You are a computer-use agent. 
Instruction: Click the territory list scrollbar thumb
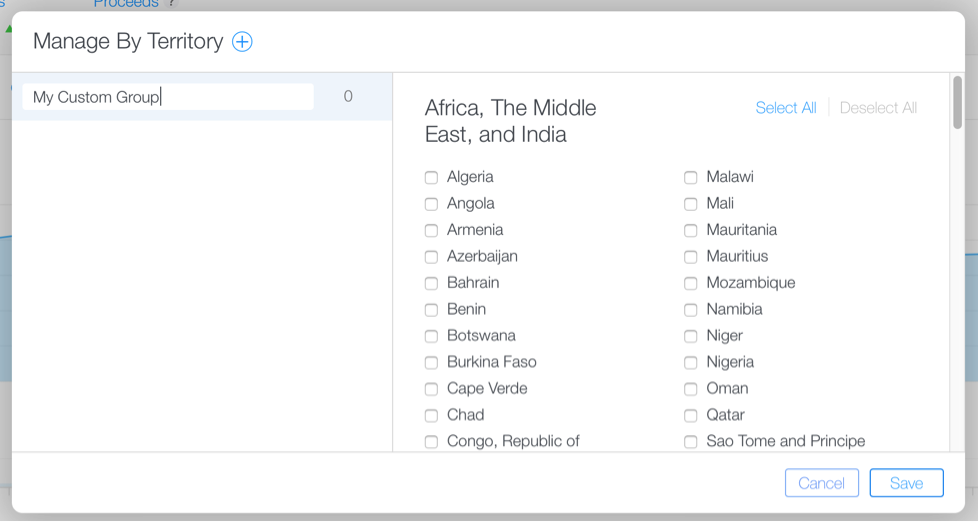coord(957,103)
